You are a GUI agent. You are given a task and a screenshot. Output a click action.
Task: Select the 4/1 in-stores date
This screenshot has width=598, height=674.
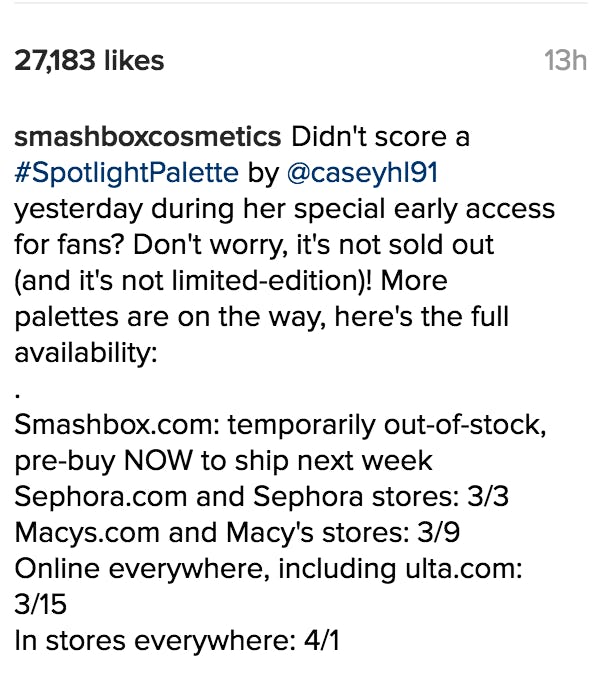pos(322,640)
